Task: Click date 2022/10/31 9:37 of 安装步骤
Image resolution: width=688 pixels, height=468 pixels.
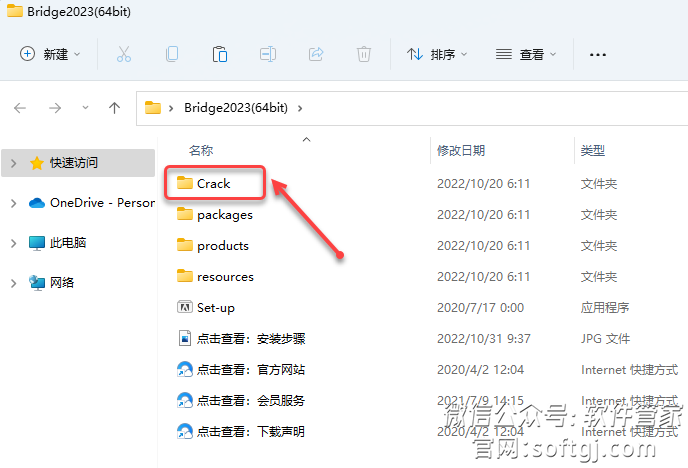Action: click(484, 339)
